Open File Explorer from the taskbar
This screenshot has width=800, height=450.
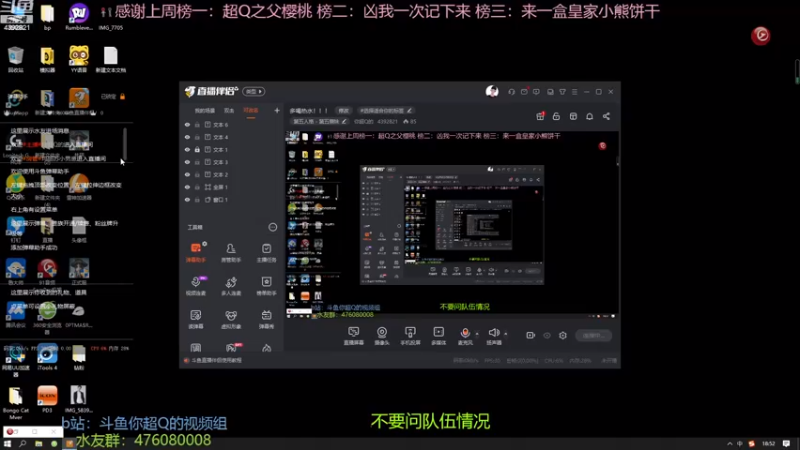(38, 443)
